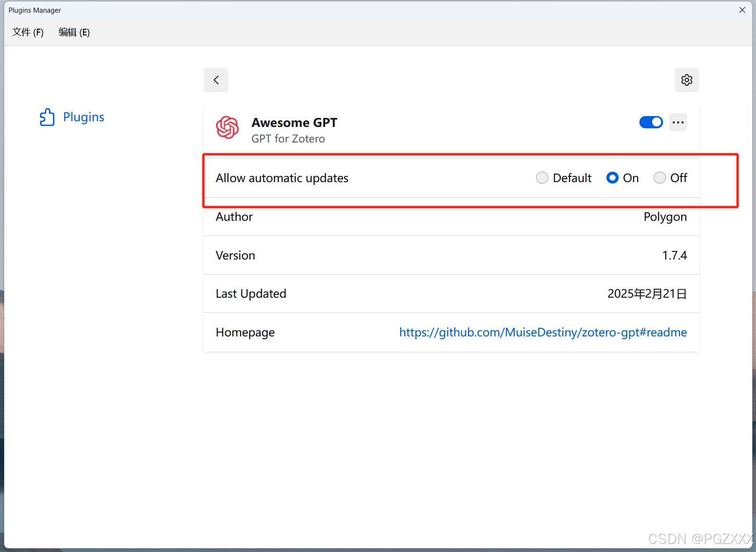The image size is (756, 552).
Task: Open the gear tools menu
Action: [x=687, y=80]
